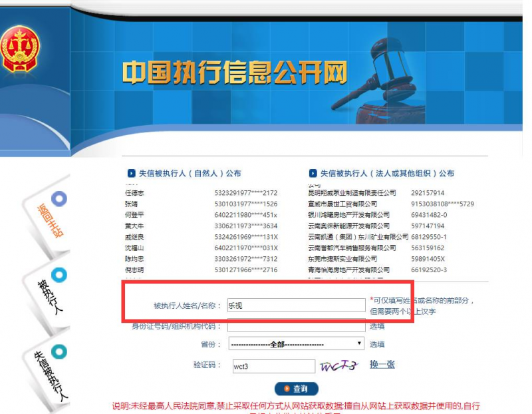Click the captcha image showing wct3
Screen dimensions: 532x414
pos(340,365)
